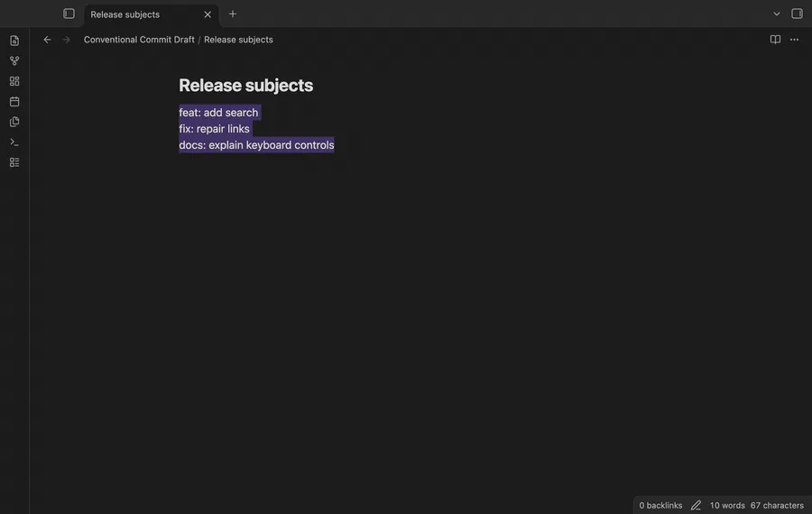The image size is (812, 514).
Task: Toggle editing mode pencil icon in status bar
Action: click(696, 505)
